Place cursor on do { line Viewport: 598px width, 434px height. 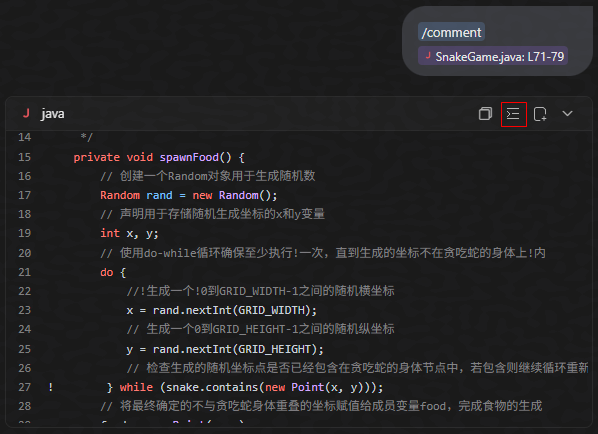click(113, 272)
